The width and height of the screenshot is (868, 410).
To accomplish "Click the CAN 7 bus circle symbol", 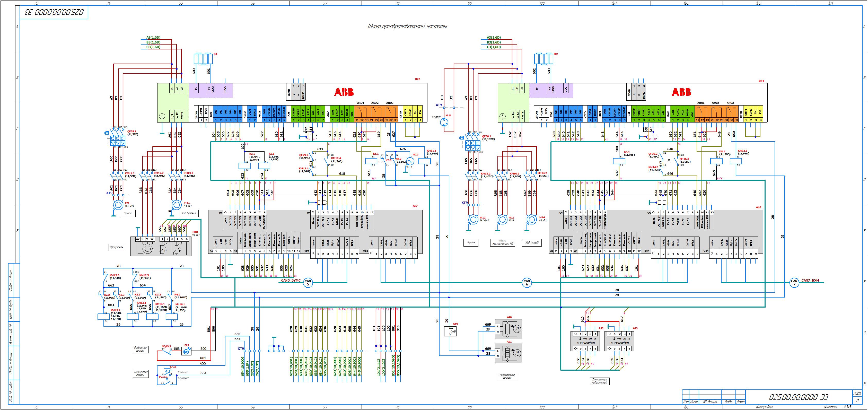I will (x=794, y=283).
